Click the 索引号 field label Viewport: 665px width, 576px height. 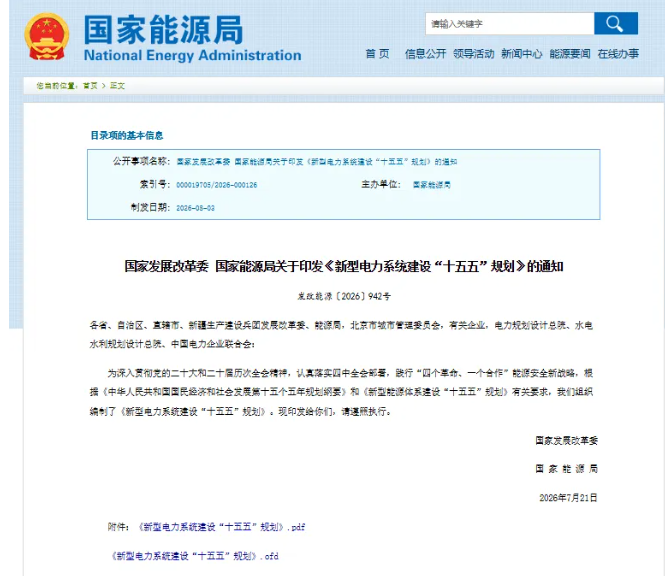[155, 185]
